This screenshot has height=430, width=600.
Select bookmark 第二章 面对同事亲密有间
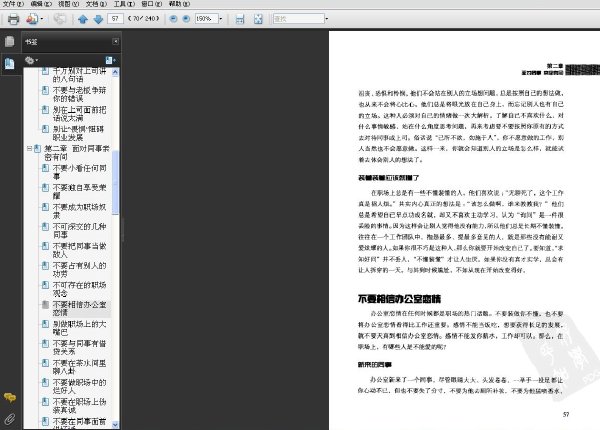(77, 152)
